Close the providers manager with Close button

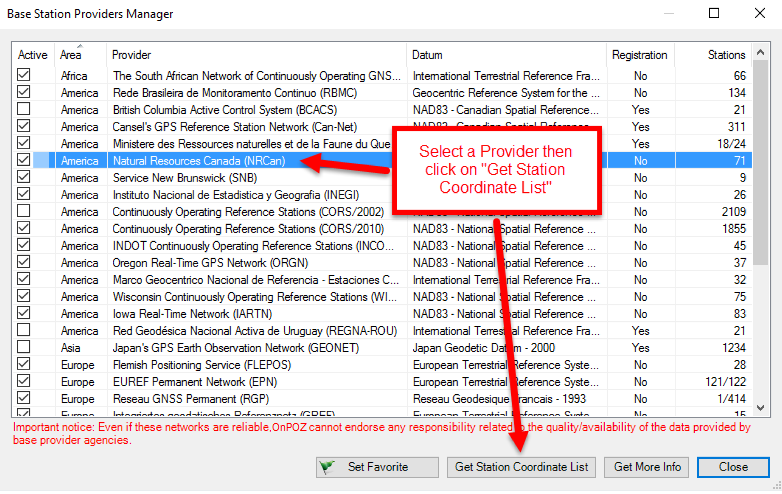point(733,467)
